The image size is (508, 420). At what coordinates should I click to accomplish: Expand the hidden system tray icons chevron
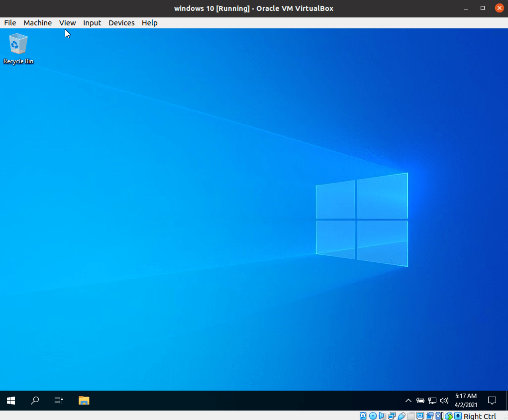408,401
